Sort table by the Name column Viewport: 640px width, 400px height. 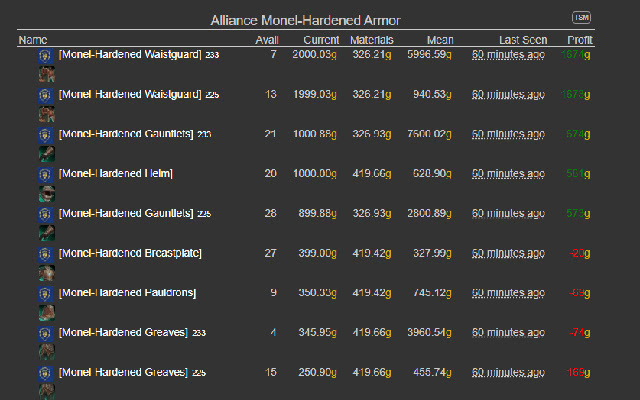(33, 40)
